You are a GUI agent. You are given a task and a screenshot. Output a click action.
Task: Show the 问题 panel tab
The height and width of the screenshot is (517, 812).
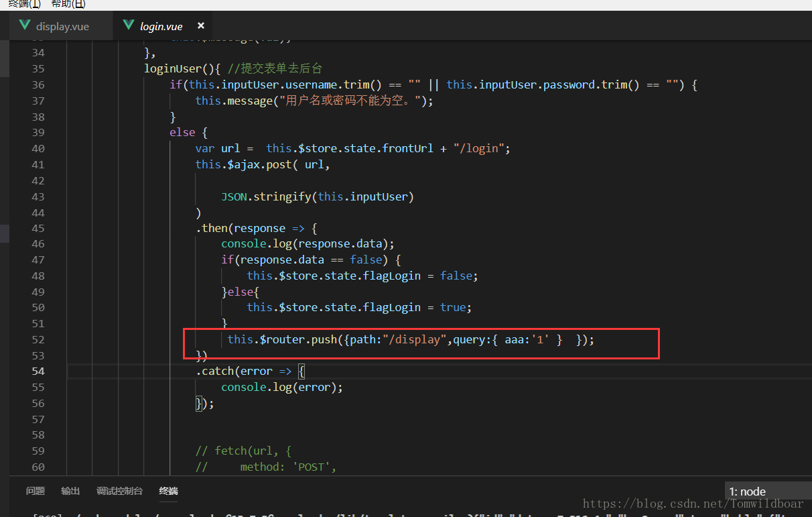click(36, 491)
